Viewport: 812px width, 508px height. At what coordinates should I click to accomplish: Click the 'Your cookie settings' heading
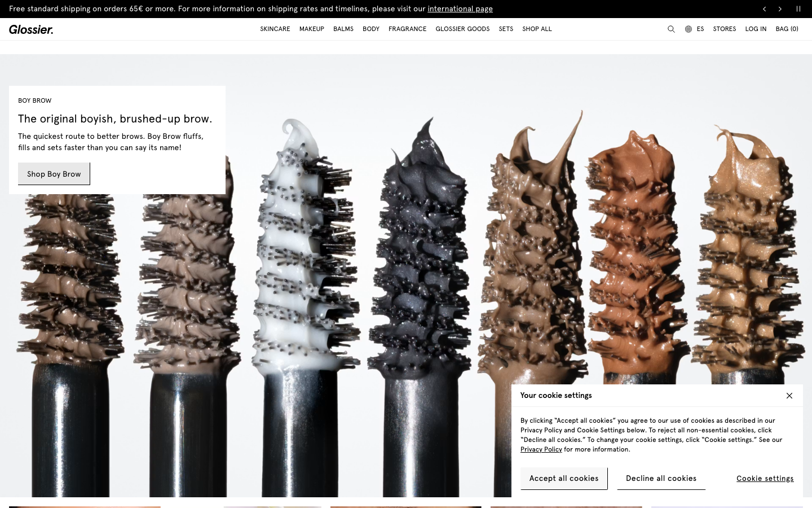pos(556,396)
